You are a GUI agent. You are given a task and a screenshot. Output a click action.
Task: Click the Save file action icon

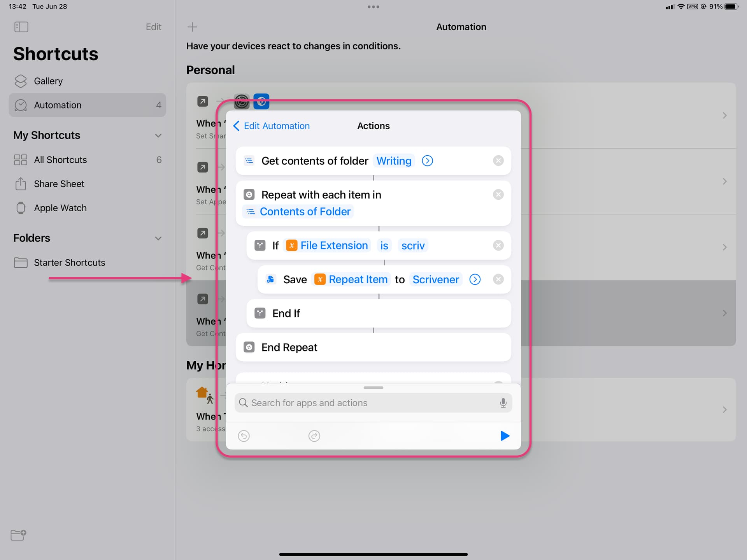click(x=271, y=279)
